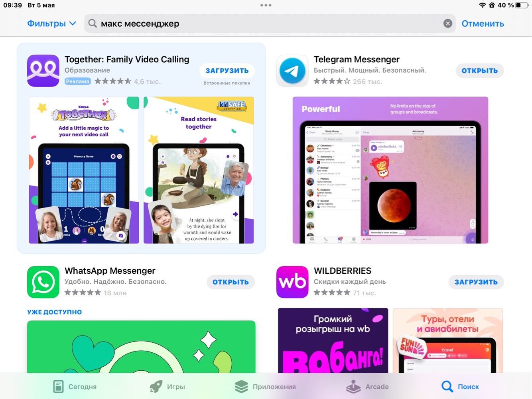Download Together: Family Video Calling
Screen dimensions: 532x399
[227, 71]
